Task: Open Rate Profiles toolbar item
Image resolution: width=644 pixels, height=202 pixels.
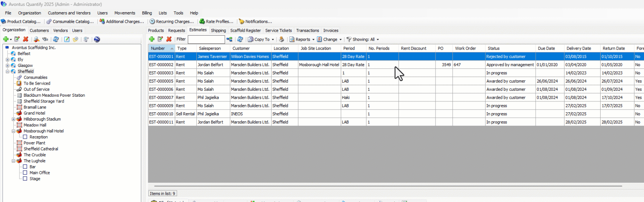Action: tap(216, 22)
